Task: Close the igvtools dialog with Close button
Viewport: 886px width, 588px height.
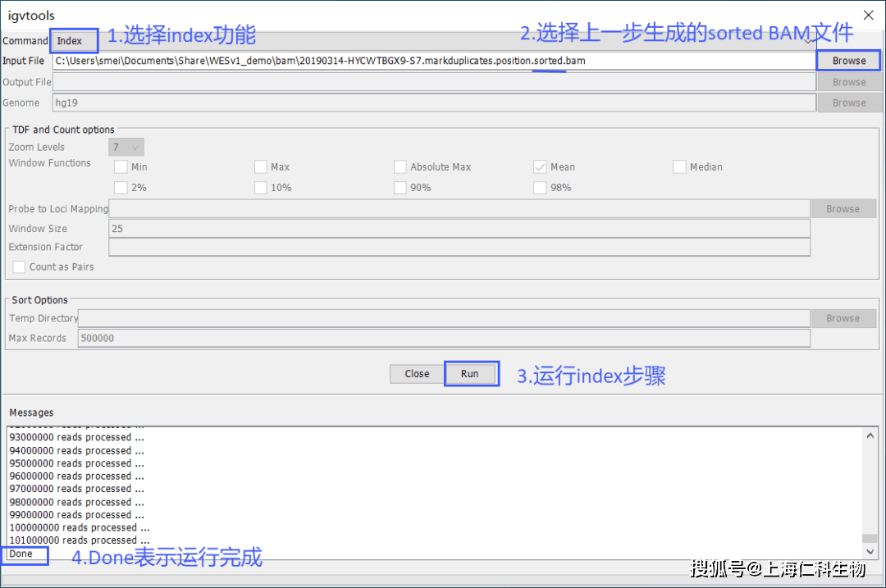Action: [x=416, y=373]
